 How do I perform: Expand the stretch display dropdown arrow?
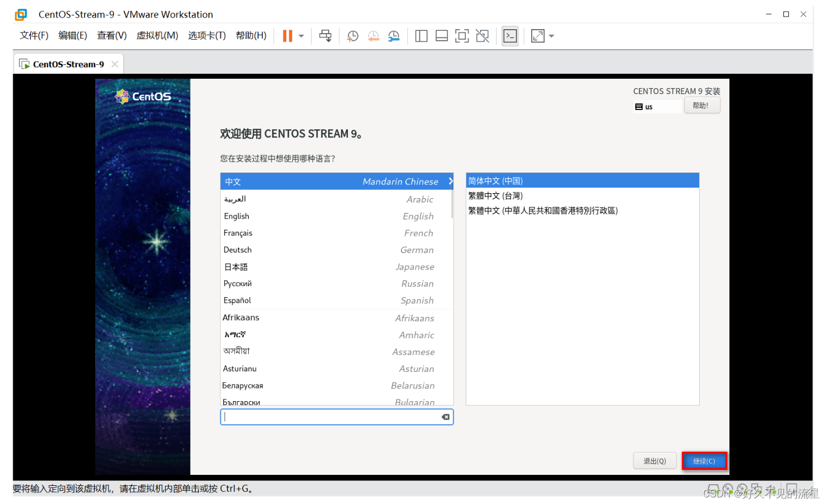(x=552, y=36)
